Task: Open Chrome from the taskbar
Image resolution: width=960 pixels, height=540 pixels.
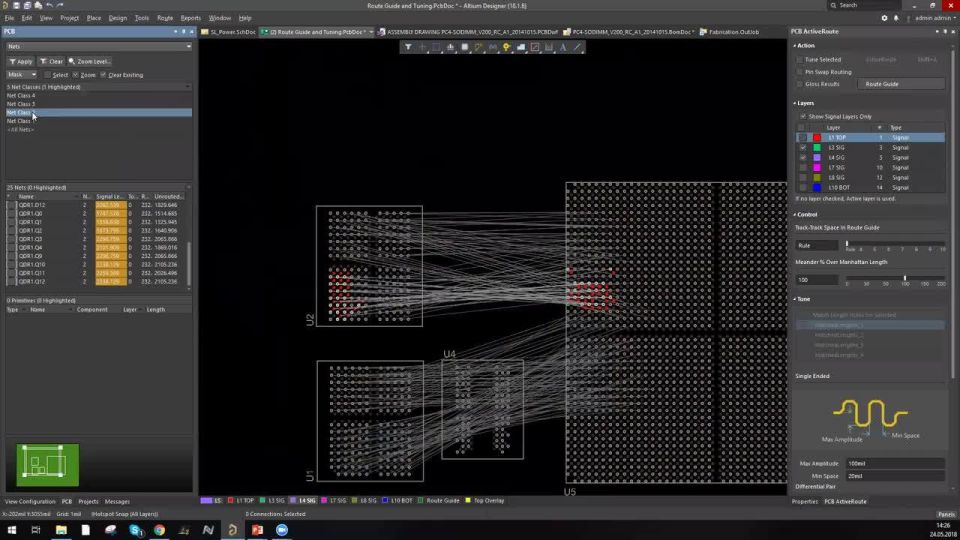Action: click(x=159, y=530)
